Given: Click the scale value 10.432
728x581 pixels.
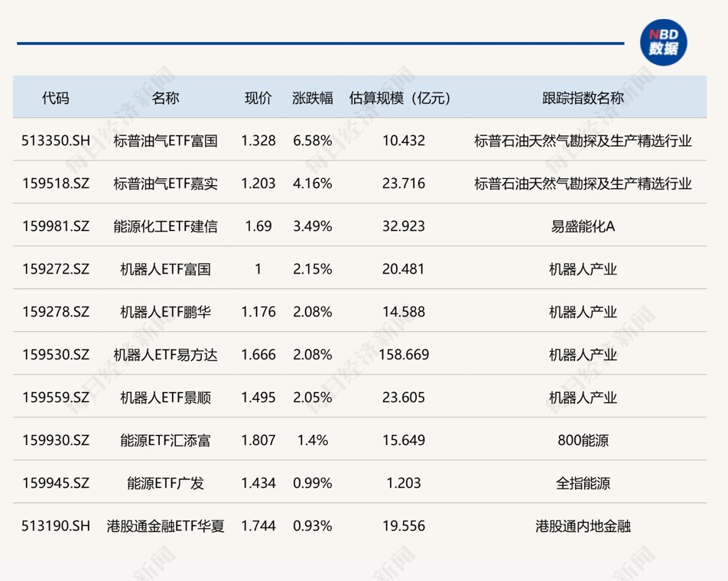Looking at the screenshot, I should click(x=404, y=141).
